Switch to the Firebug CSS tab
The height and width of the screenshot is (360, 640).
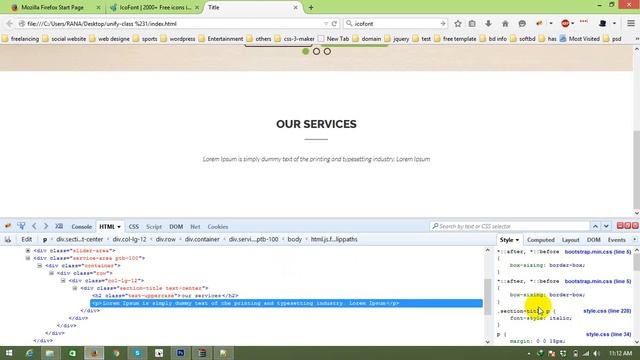pyautogui.click(x=133, y=227)
